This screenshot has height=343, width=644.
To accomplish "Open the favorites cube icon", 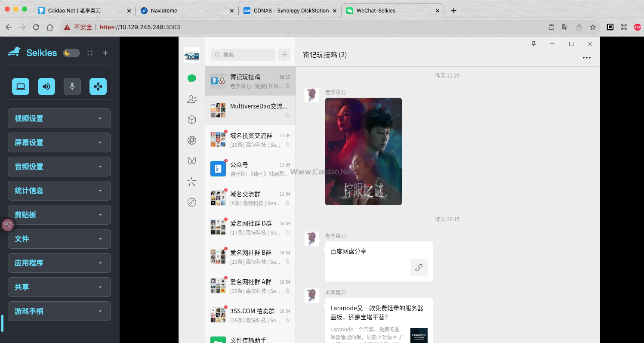I will click(x=192, y=120).
